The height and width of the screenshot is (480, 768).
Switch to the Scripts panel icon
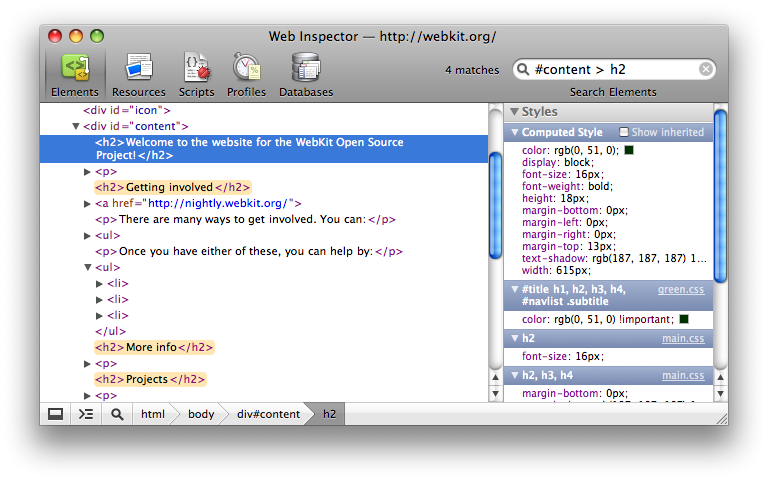click(196, 67)
